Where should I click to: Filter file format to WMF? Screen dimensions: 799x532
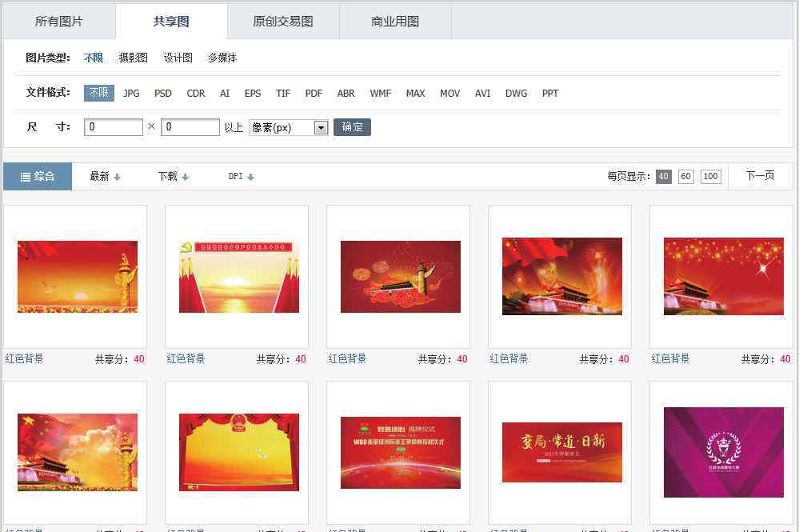[381, 94]
